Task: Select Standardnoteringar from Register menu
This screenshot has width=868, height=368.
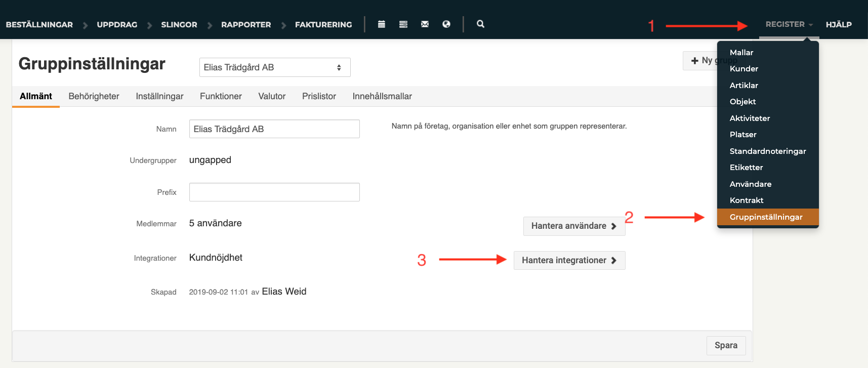Action: [x=768, y=151]
